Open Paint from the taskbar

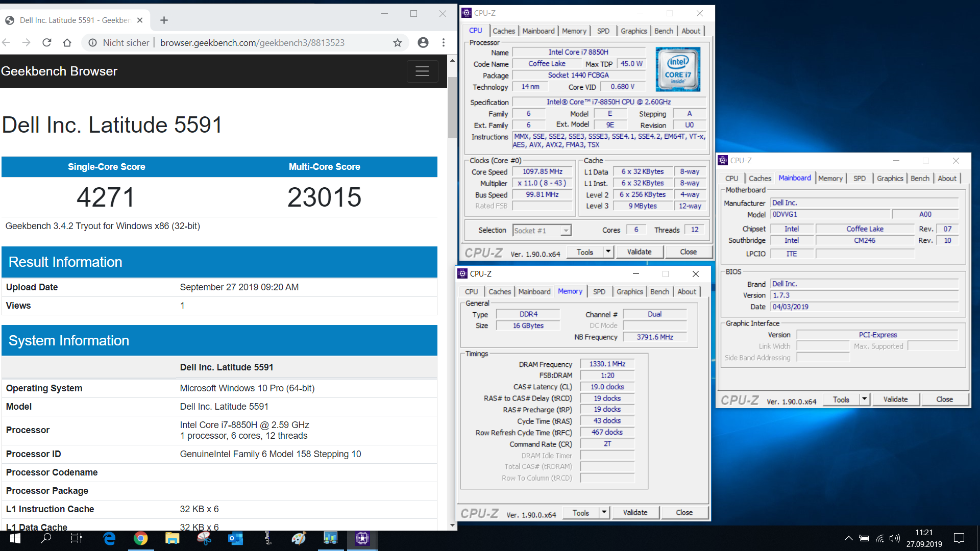tap(299, 538)
